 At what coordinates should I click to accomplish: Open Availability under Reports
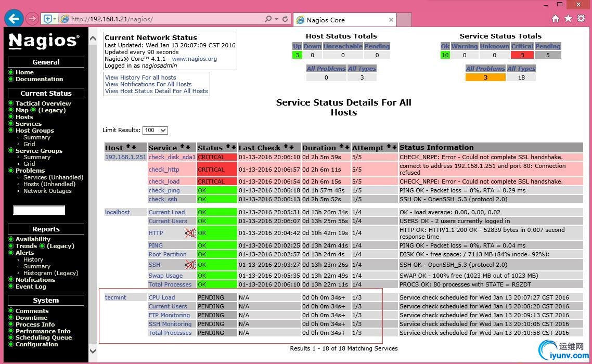33,239
